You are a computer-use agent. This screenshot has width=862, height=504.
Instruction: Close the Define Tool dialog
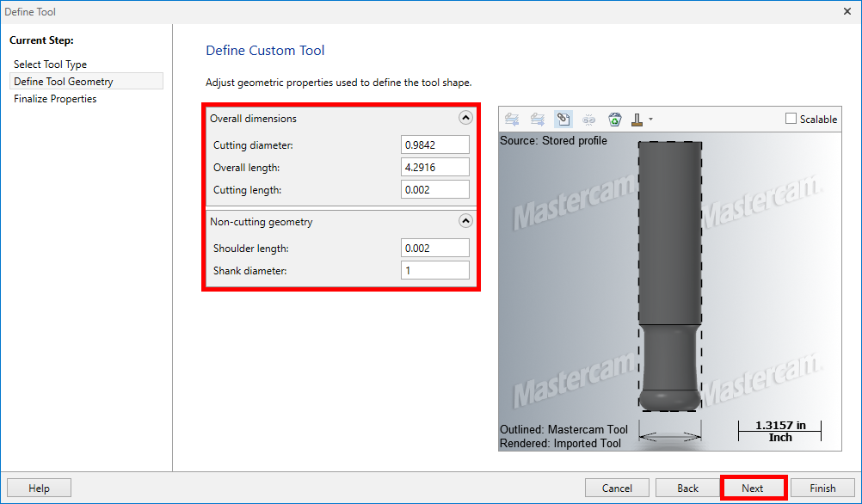click(x=847, y=11)
